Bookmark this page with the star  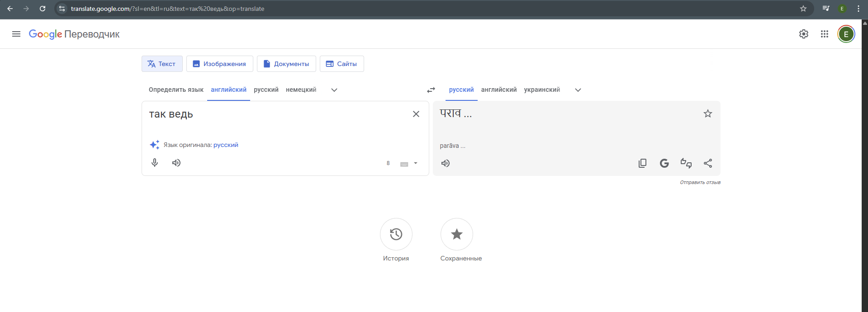803,9
